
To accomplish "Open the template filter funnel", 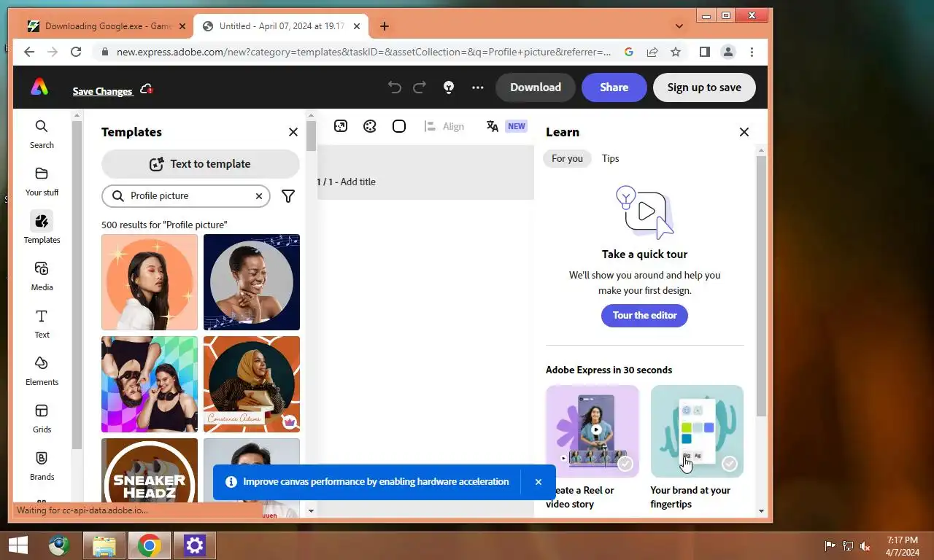I will (288, 196).
